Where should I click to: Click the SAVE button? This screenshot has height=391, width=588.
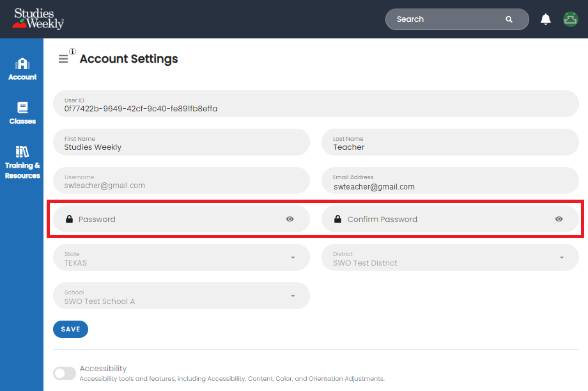(70, 329)
